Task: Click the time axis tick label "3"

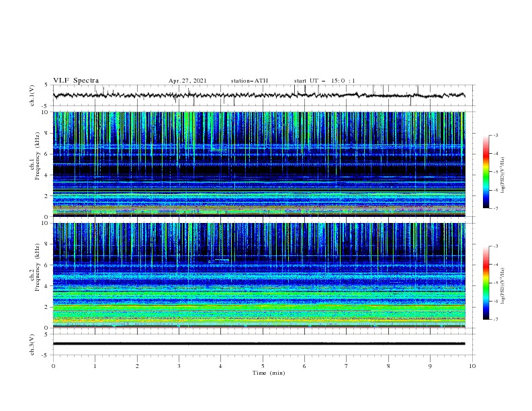Action: (x=179, y=366)
